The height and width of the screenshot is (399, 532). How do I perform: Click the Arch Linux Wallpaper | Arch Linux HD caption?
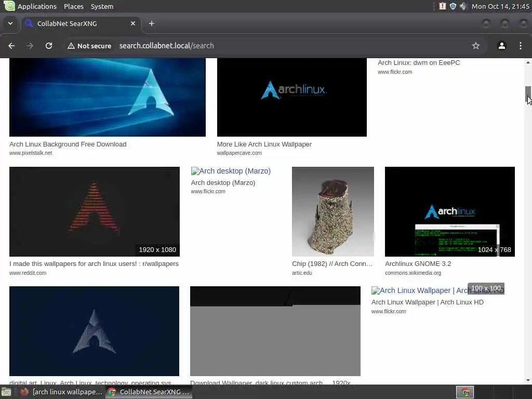click(x=428, y=302)
